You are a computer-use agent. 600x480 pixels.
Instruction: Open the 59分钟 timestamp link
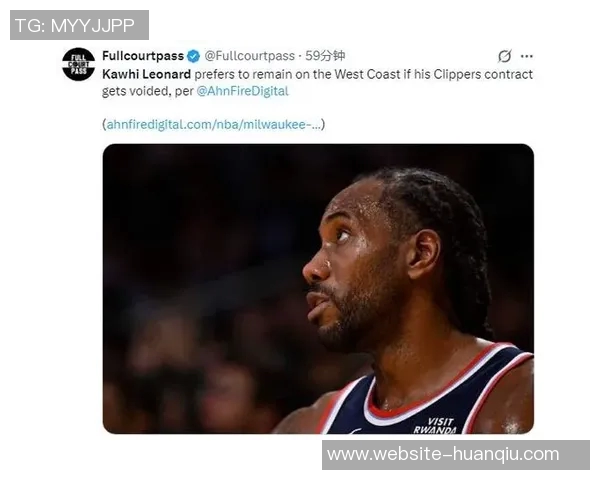pyautogui.click(x=325, y=56)
